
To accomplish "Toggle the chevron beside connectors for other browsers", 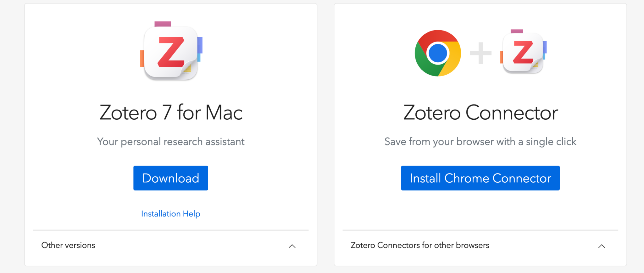I will (x=602, y=246).
